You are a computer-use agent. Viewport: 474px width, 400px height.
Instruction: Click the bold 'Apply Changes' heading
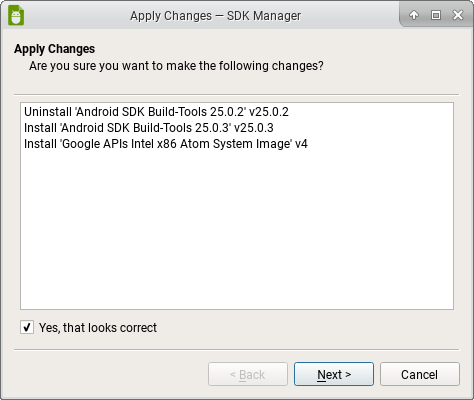pos(54,49)
